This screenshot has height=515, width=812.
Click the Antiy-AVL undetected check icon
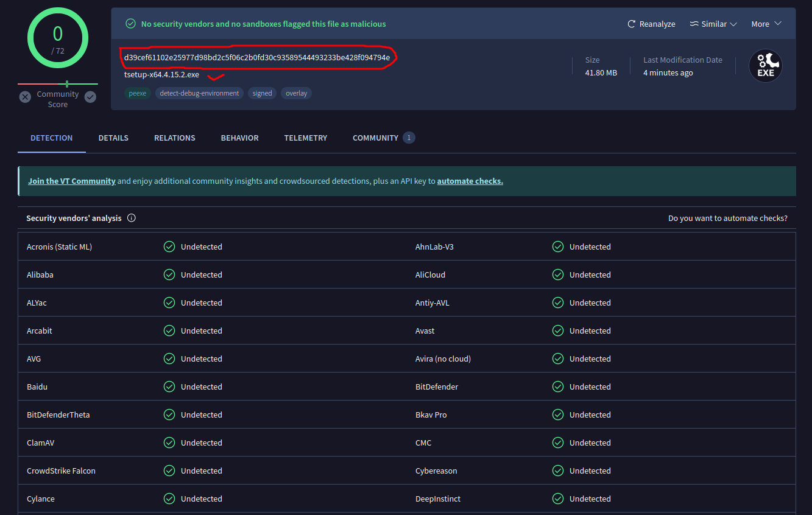(x=558, y=303)
